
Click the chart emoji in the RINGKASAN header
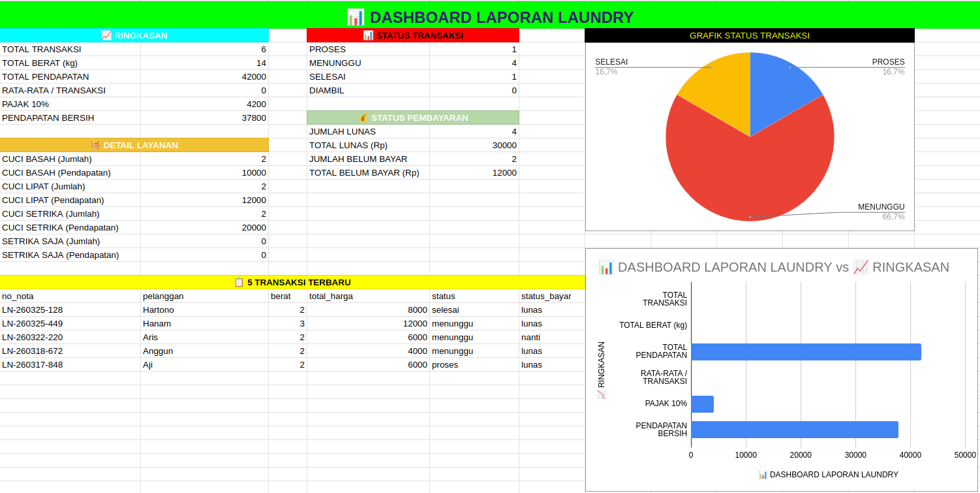click(x=106, y=36)
